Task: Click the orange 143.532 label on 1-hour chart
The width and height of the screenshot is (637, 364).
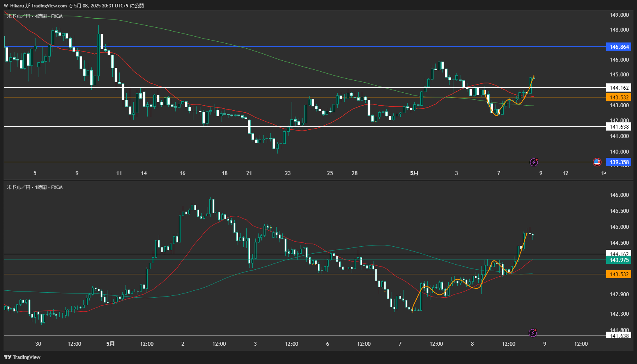Action: (619, 274)
